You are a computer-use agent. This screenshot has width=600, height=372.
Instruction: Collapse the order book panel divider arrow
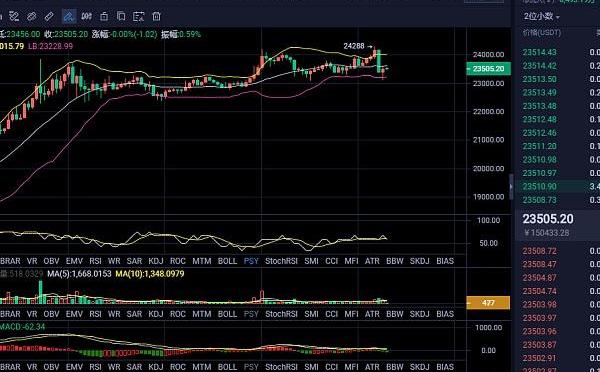click(x=511, y=186)
